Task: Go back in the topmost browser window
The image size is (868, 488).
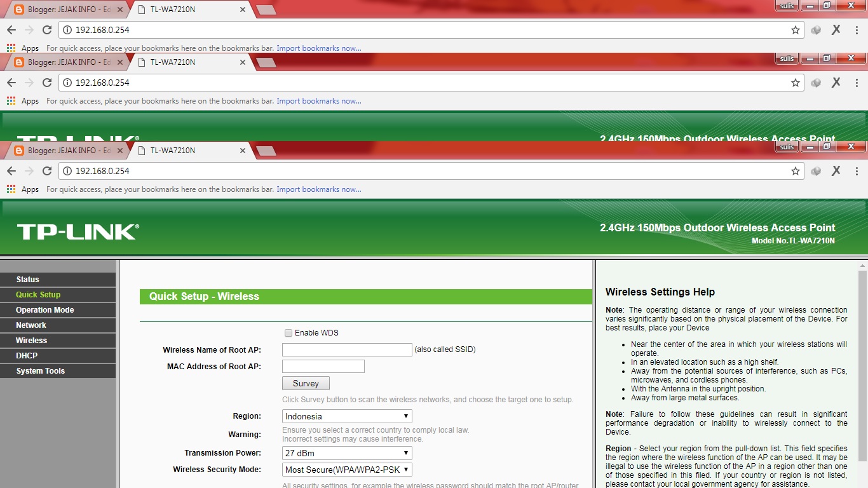Action: [x=11, y=30]
